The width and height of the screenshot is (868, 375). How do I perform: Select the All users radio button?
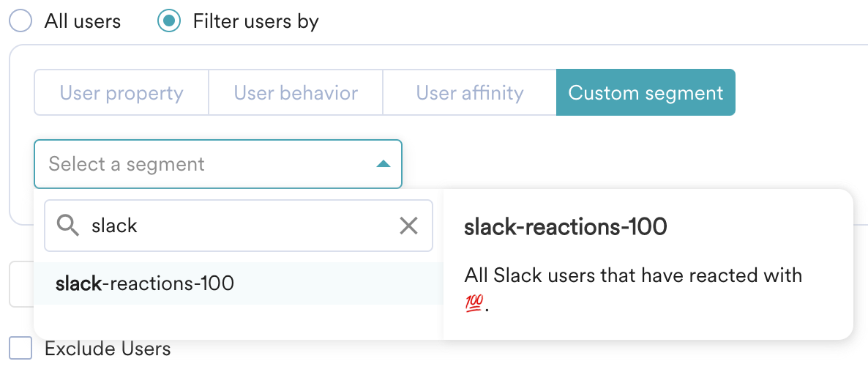[20, 21]
